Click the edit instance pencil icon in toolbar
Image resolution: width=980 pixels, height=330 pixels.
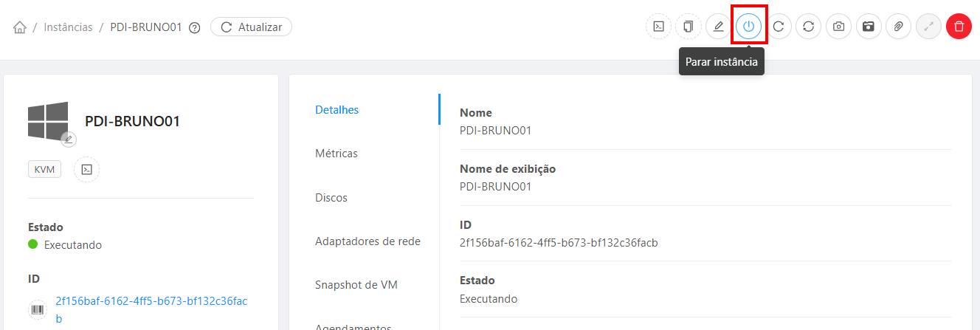click(718, 27)
